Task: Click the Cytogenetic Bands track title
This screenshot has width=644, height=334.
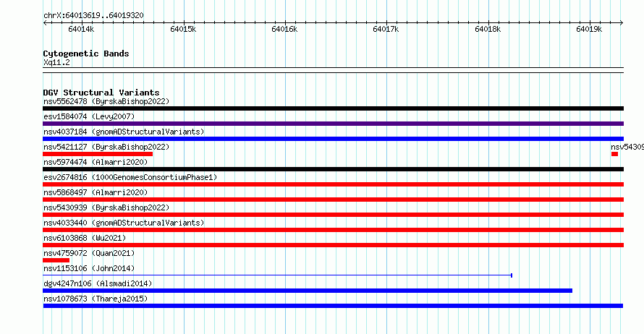Action: pyautogui.click(x=86, y=53)
